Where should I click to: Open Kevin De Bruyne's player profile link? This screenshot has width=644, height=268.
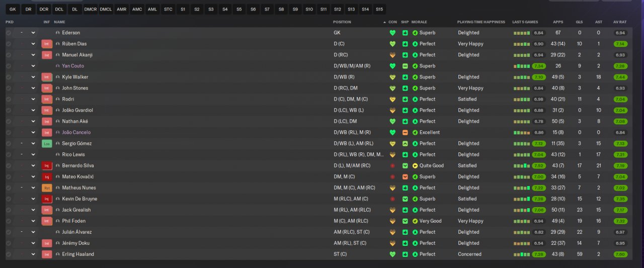click(79, 199)
